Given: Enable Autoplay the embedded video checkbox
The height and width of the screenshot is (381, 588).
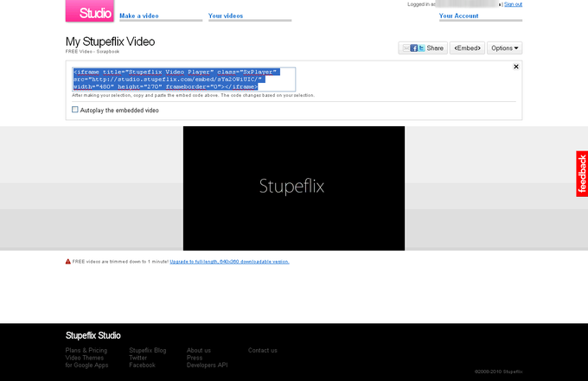Looking at the screenshot, I should pos(75,110).
